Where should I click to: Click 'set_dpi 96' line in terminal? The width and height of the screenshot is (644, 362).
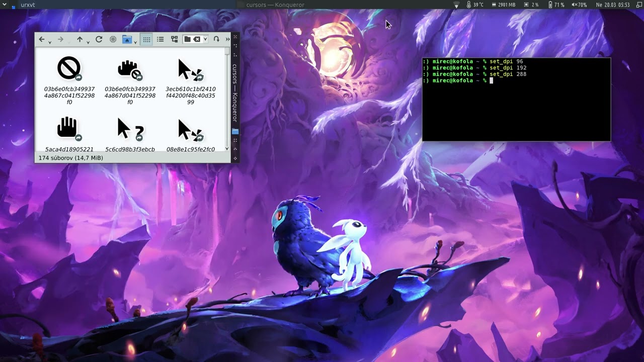point(473,61)
